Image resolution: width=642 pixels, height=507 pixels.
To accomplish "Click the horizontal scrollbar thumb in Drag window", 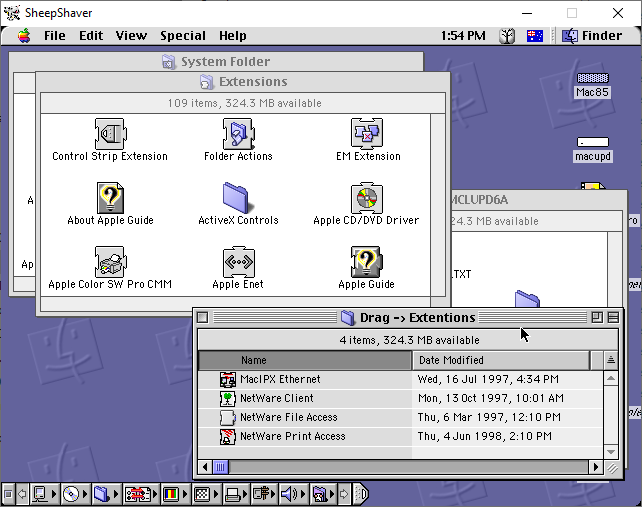I will pos(220,467).
